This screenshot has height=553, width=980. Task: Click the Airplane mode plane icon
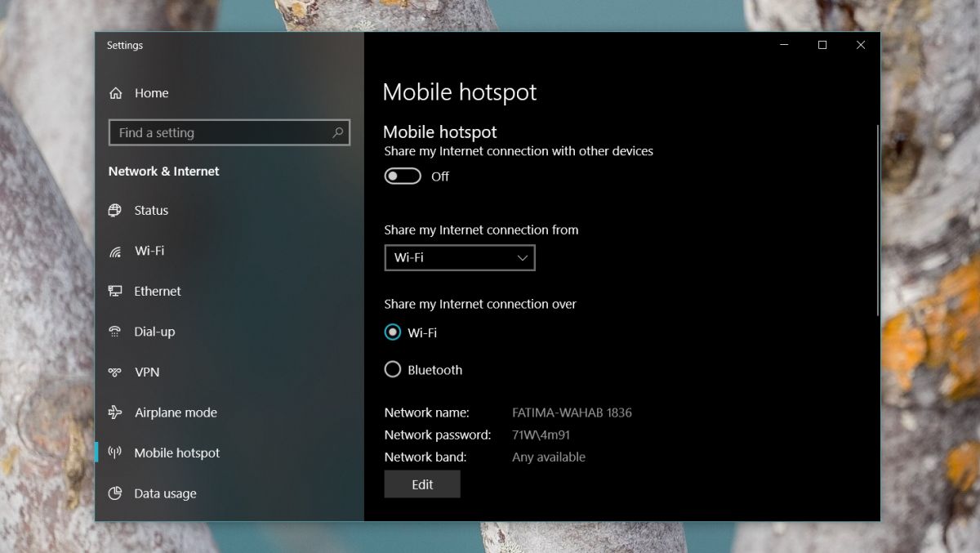(115, 413)
